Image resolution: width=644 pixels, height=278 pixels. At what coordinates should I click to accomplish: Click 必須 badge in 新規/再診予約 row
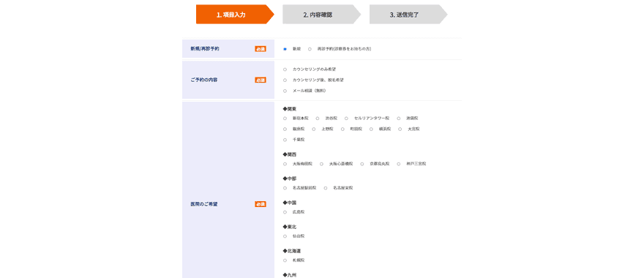click(261, 49)
